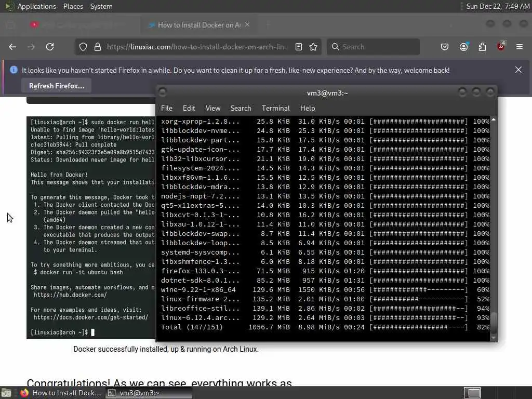Image resolution: width=532 pixels, height=399 pixels.
Task: Focus the Firefox URL address bar
Action: coord(197,47)
